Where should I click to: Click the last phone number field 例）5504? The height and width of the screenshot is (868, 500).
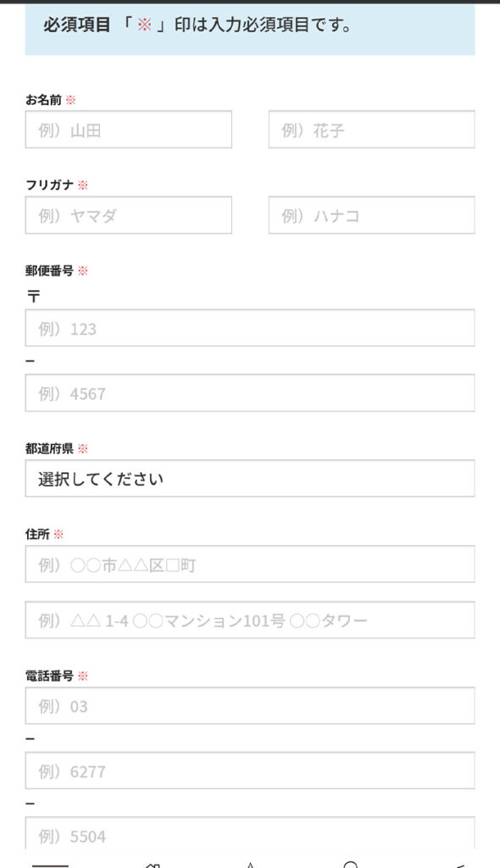coord(250,836)
